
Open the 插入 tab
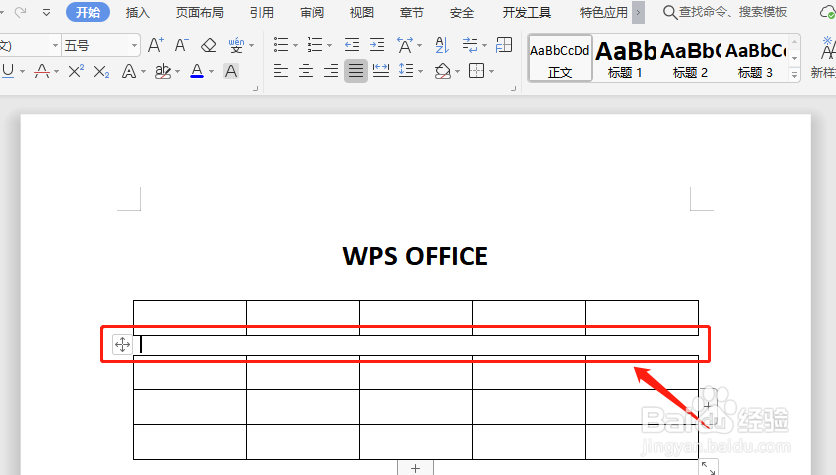pyautogui.click(x=138, y=12)
